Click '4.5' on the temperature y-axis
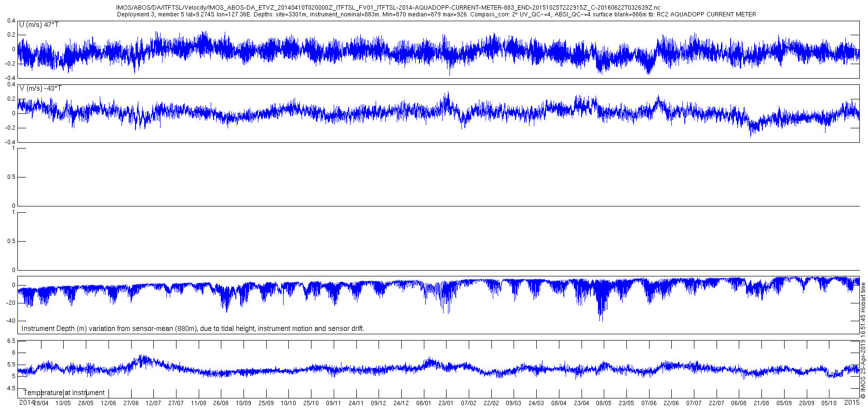Screen dimensions: 868x410 tap(11, 388)
